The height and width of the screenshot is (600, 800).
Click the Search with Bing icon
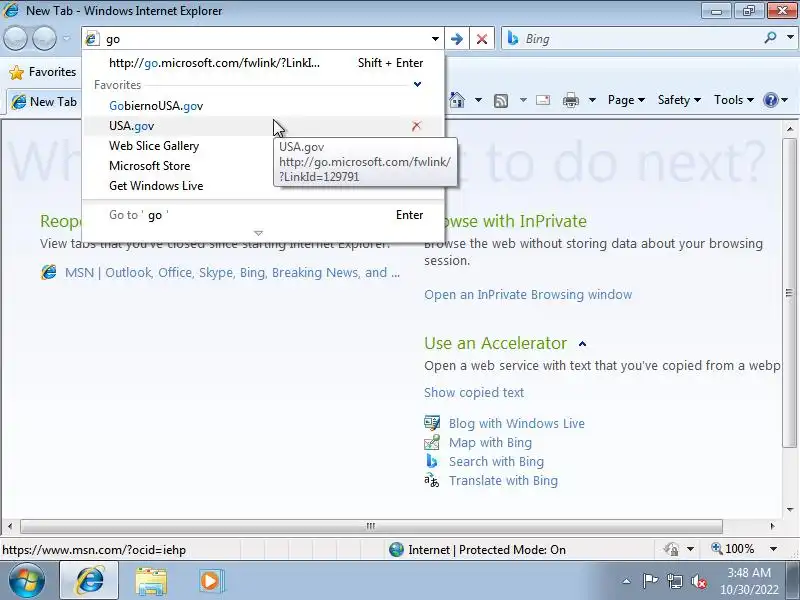(x=432, y=461)
